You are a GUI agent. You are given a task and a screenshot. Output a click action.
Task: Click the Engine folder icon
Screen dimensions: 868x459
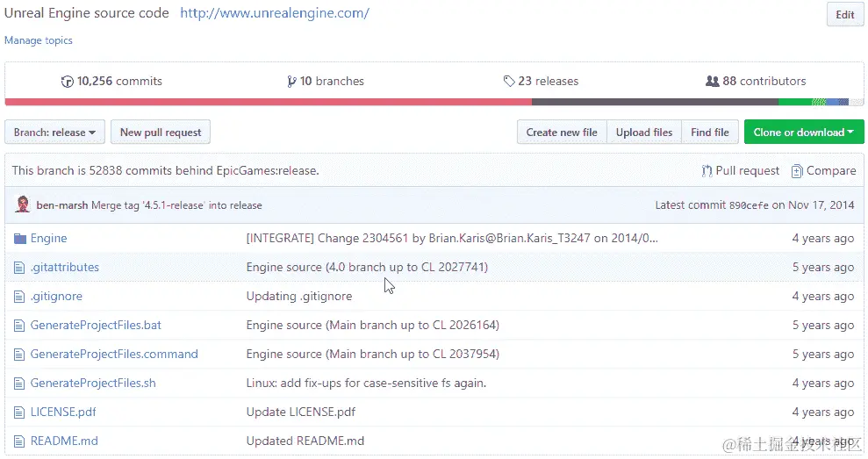pos(20,239)
